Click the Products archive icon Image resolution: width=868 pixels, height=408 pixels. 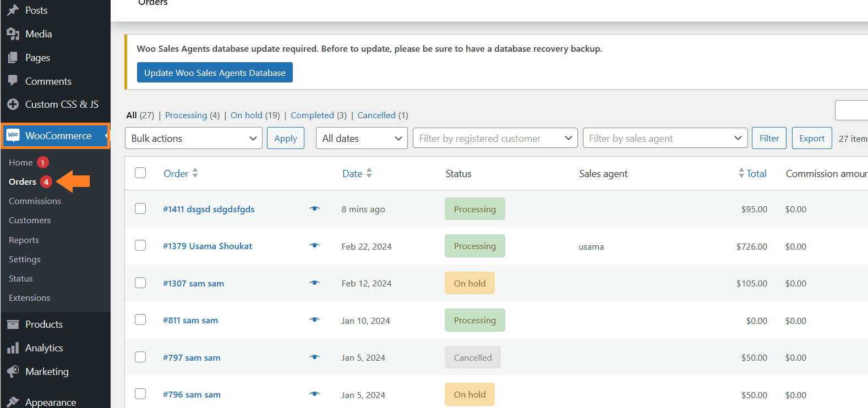(13, 324)
